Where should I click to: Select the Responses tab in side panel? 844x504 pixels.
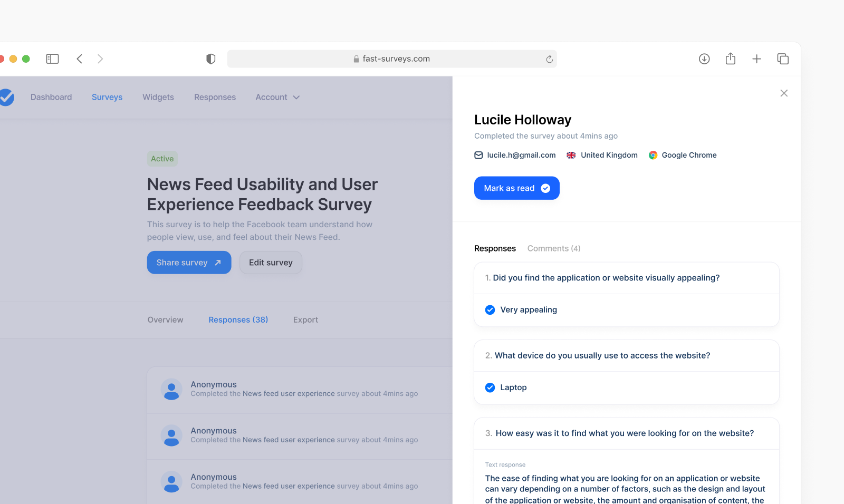pos(495,248)
